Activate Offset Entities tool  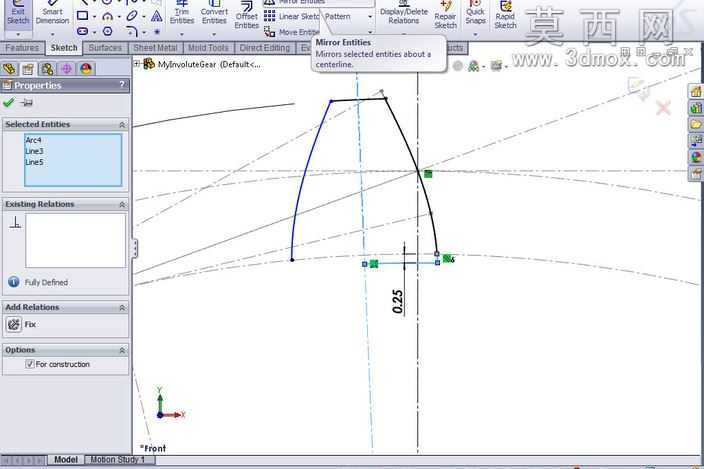tap(246, 16)
